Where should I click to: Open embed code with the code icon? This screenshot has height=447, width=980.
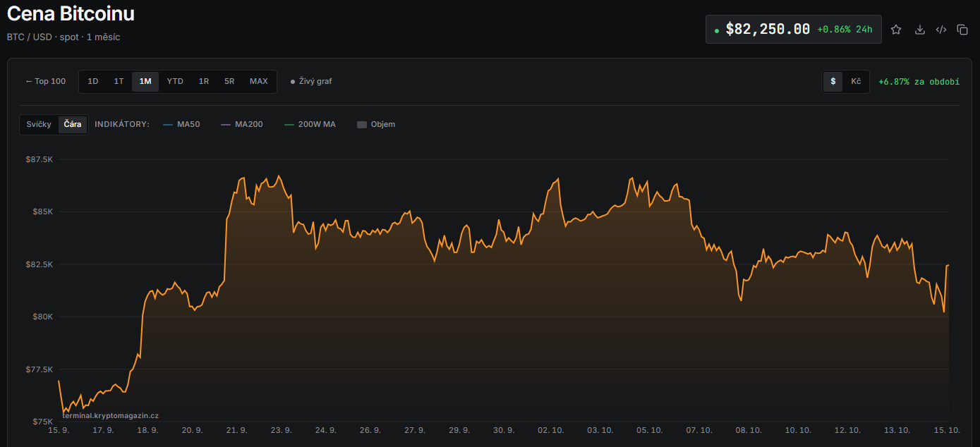click(941, 30)
